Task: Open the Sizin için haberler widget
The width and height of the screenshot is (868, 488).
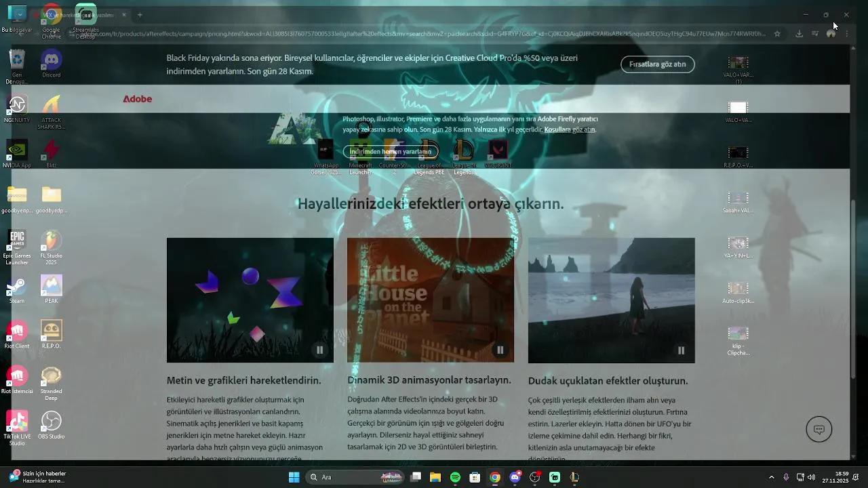Action: [38, 476]
